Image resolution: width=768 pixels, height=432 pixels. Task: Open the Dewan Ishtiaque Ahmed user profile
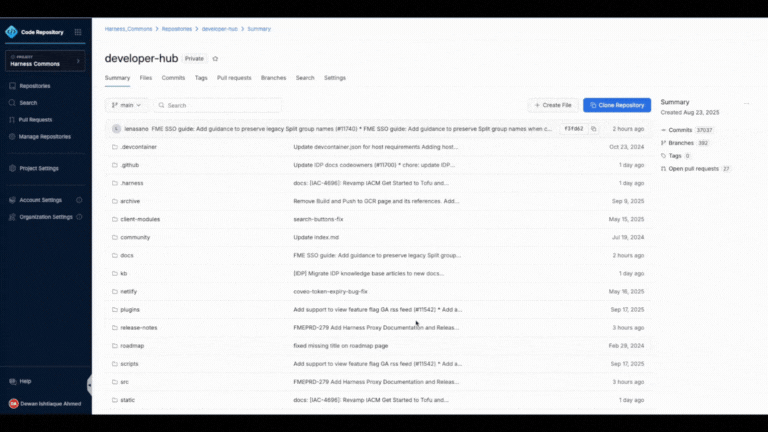pos(45,404)
